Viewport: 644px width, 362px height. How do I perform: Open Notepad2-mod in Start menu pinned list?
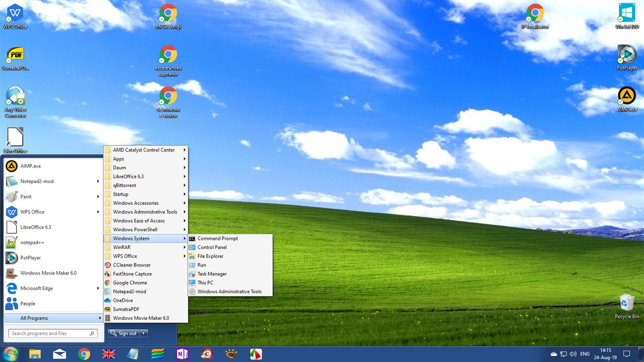53,181
